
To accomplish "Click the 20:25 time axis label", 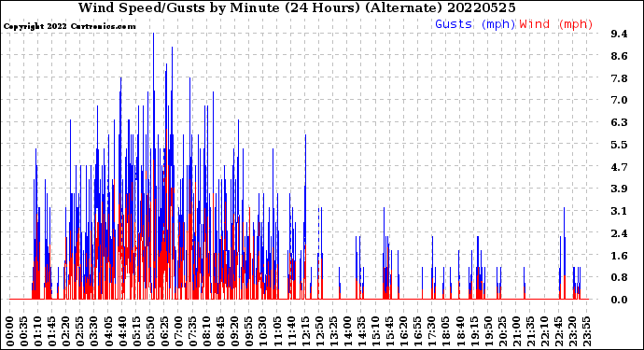I will 501,331.
